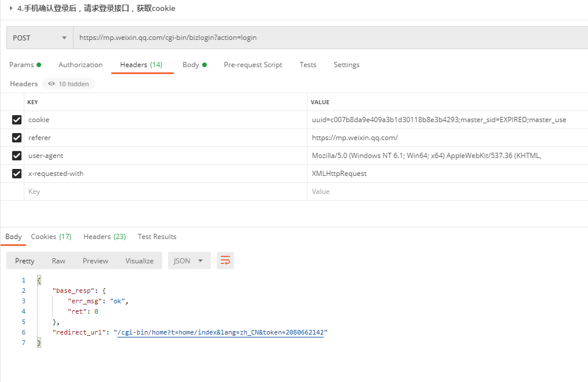Click the KEY column header
This screenshot has height=382, width=588.
coord(32,102)
